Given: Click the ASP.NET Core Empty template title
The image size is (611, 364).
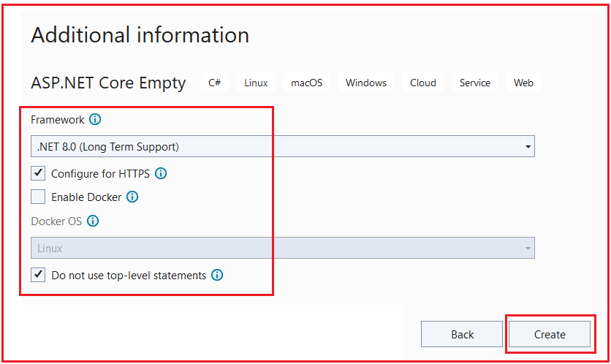Looking at the screenshot, I should point(108,83).
